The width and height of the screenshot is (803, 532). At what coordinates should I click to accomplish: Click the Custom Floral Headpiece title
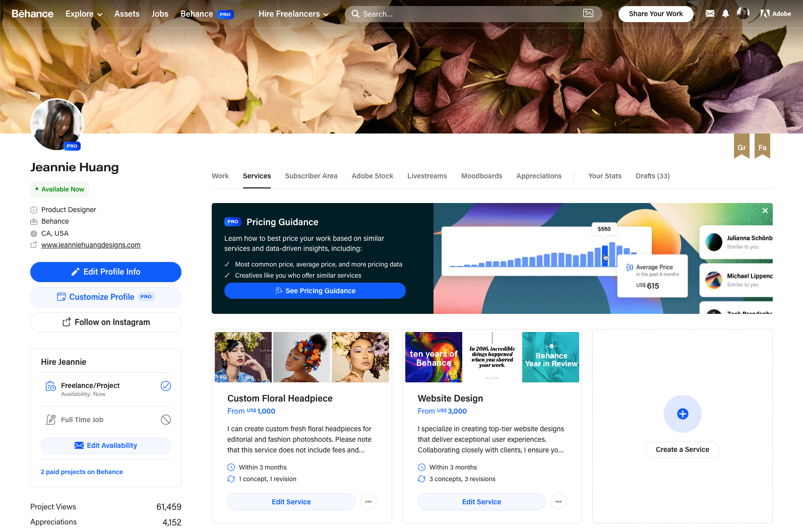tap(280, 398)
